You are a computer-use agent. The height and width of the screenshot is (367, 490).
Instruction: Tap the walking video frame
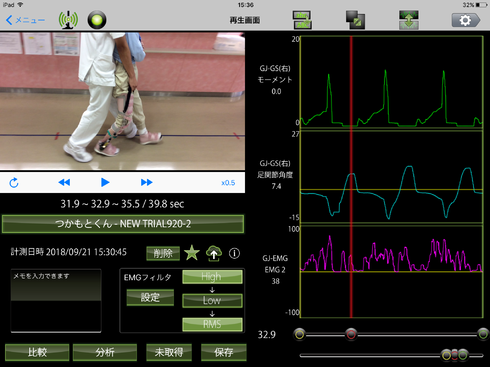click(122, 101)
